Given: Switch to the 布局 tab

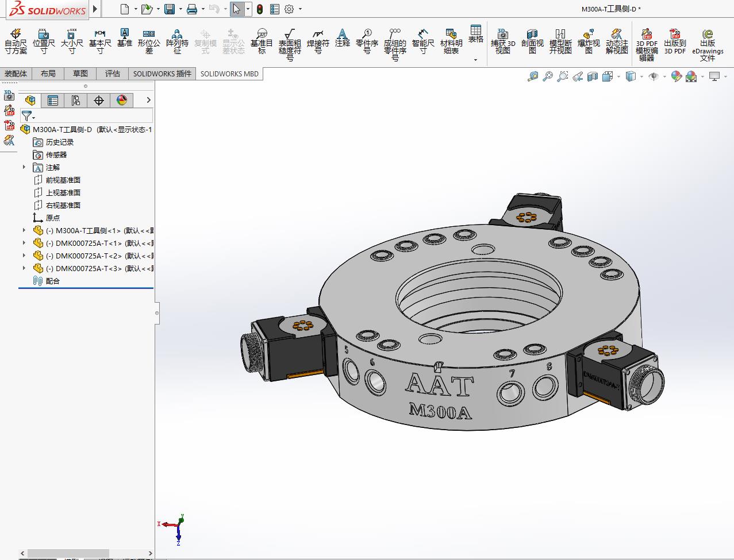Looking at the screenshot, I should (48, 74).
